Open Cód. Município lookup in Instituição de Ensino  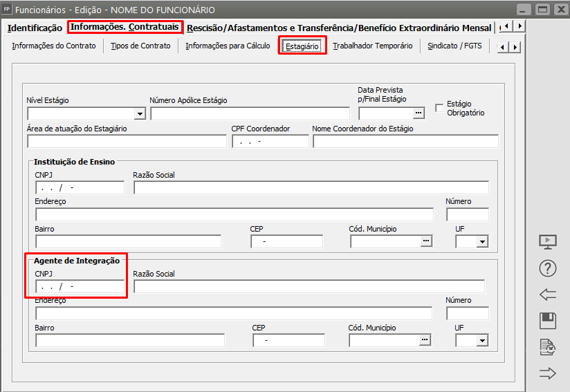(426, 241)
